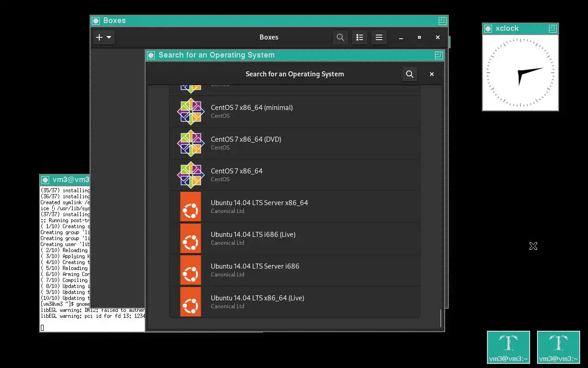Click the "Boxes" header title
This screenshot has width=588, height=368.
(269, 37)
